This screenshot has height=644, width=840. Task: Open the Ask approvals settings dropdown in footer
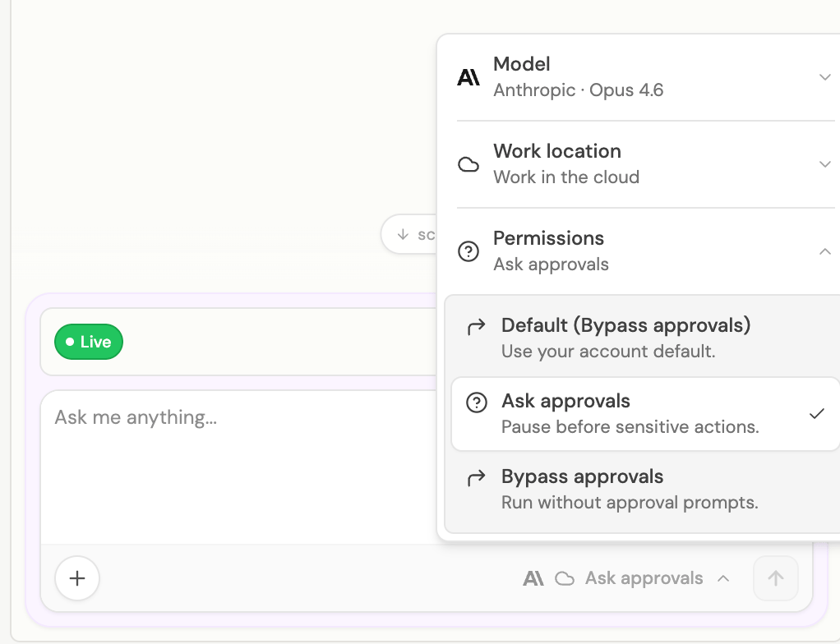pyautogui.click(x=626, y=578)
